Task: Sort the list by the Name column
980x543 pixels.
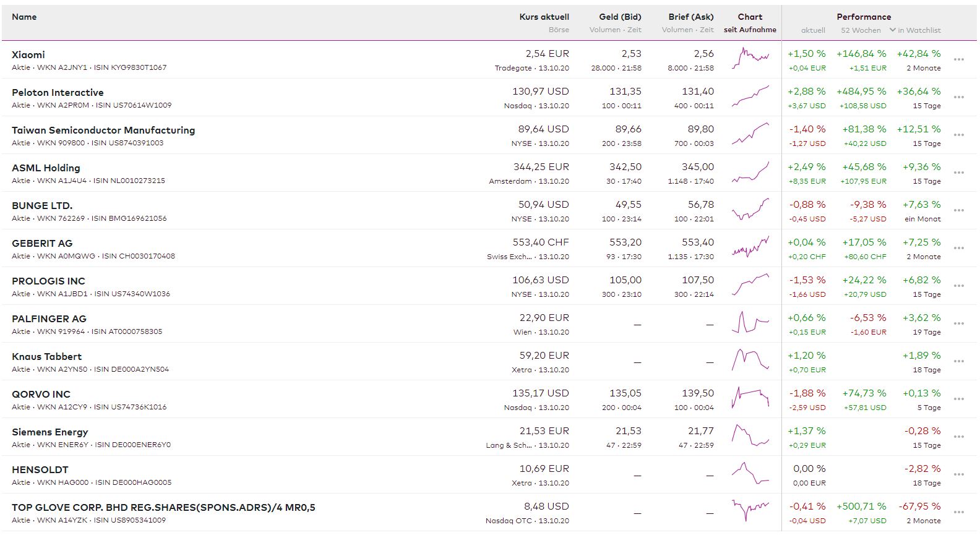Action: pos(24,17)
